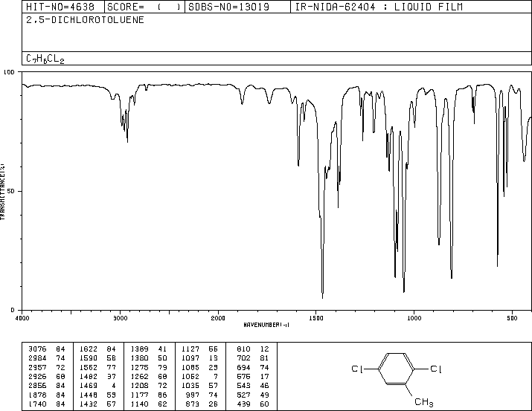Pick the 1275 wavenumber in the peak list

click(139, 367)
